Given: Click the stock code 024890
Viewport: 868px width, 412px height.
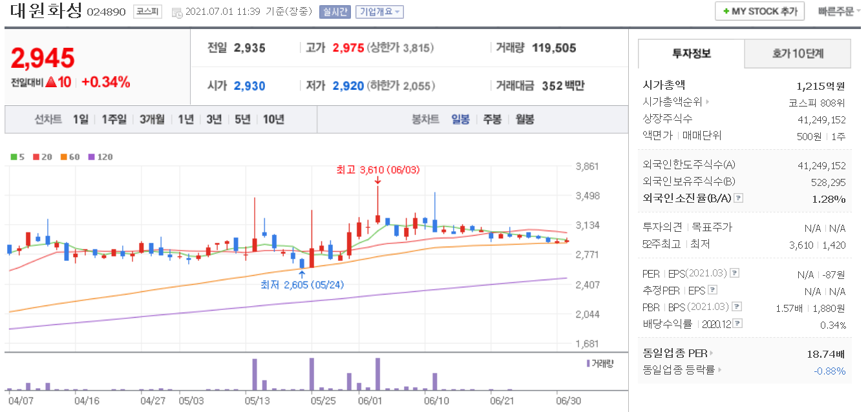Looking at the screenshot, I should 105,12.
